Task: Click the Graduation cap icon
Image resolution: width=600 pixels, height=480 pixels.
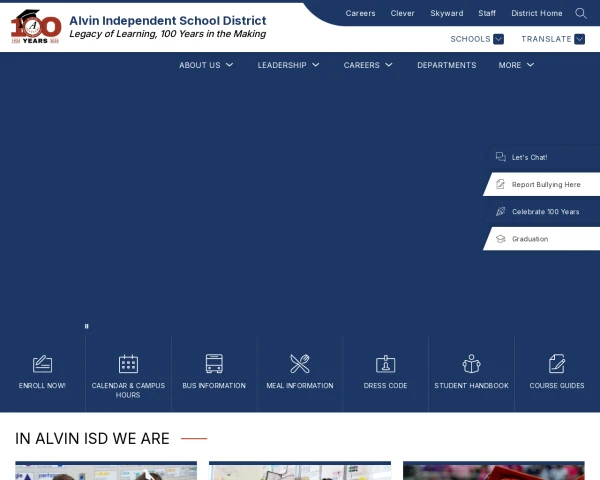Action: 501,239
